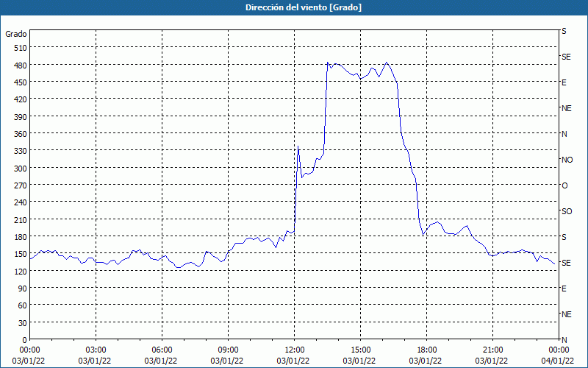Select the 510 value on the degree axis

point(21,48)
